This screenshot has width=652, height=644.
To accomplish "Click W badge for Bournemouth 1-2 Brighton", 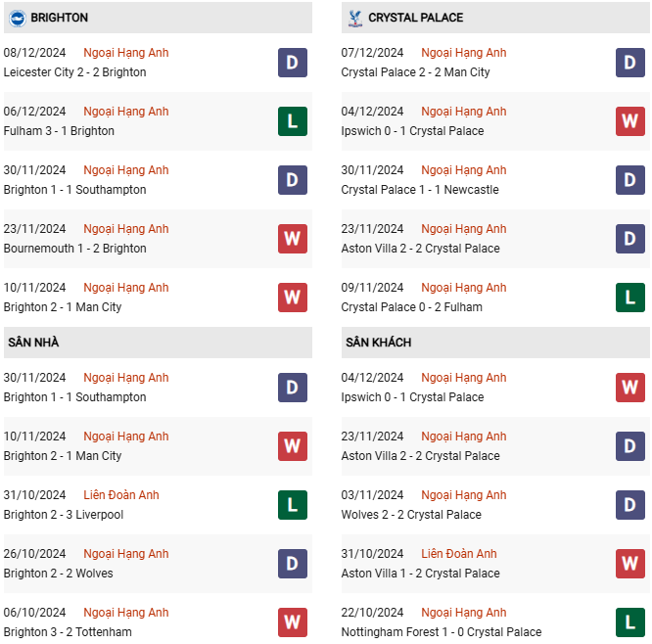I will 293,239.
